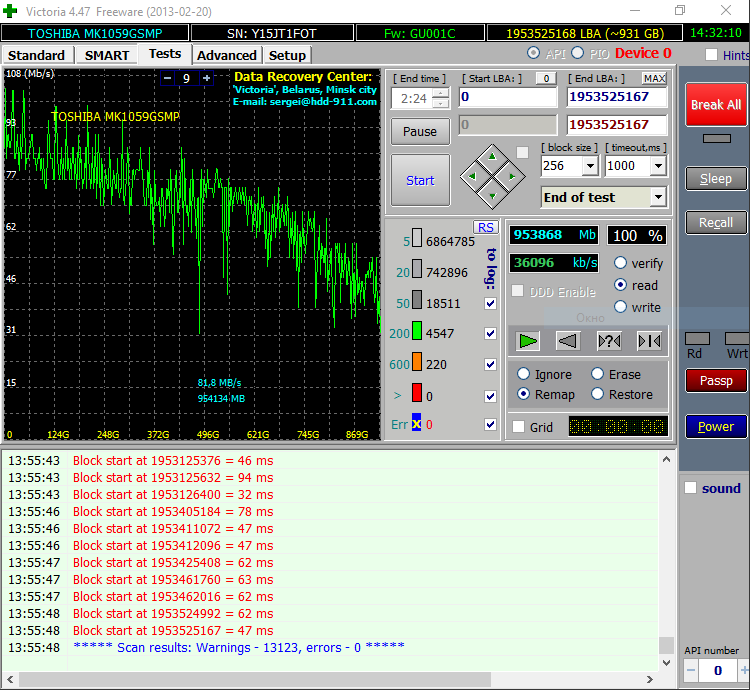
Task: Switch to the SMART tab
Action: pyautogui.click(x=106, y=55)
